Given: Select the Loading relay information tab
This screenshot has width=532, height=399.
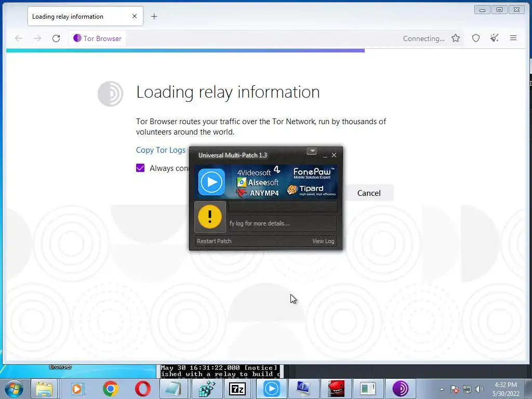Looking at the screenshot, I should (x=86, y=16).
